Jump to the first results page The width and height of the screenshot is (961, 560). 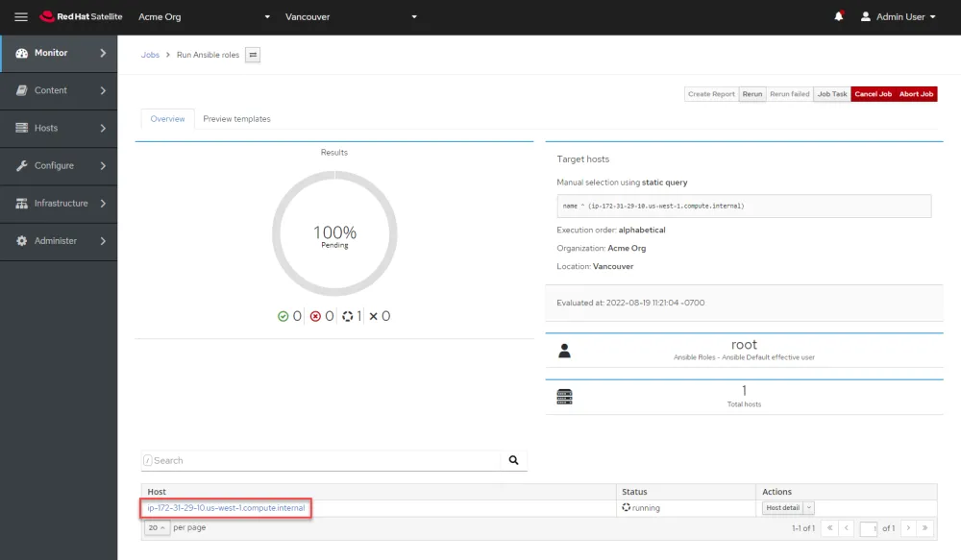[x=828, y=528]
